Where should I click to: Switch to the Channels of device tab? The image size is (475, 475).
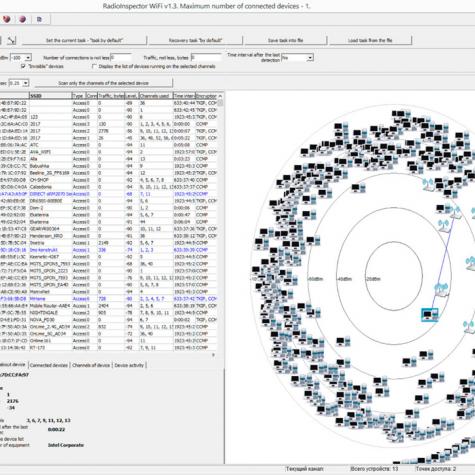point(91,365)
